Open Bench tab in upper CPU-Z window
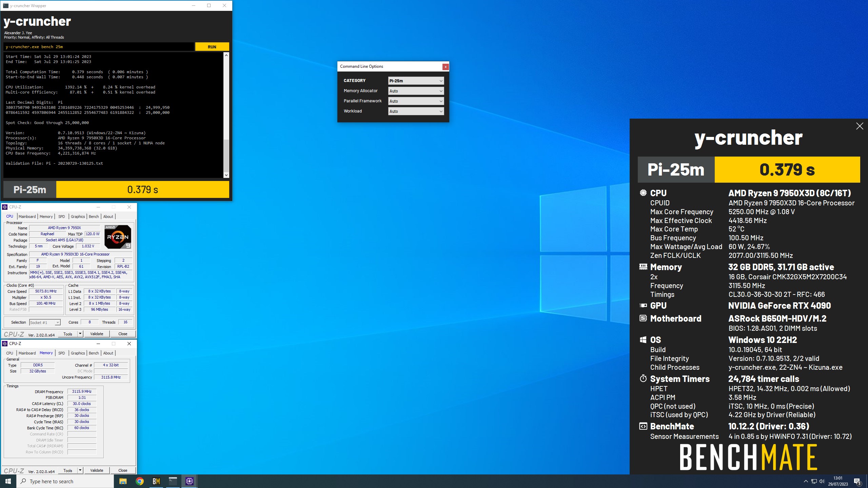The width and height of the screenshot is (868, 488). (x=94, y=217)
